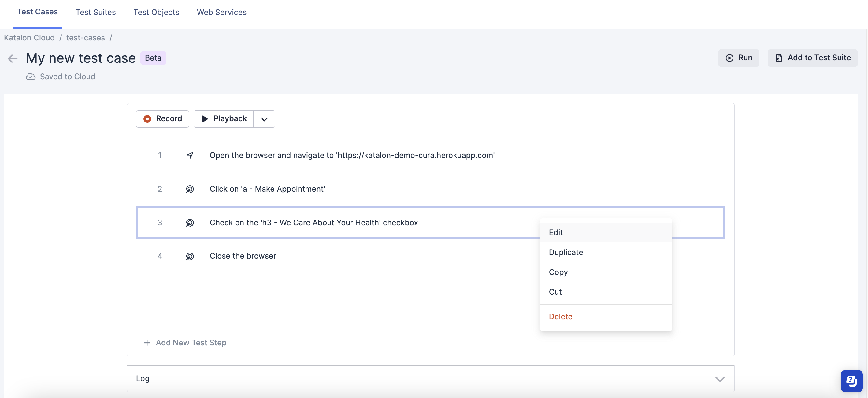This screenshot has width=868, height=398.
Task: Select the Web Services tab
Action: coord(221,12)
